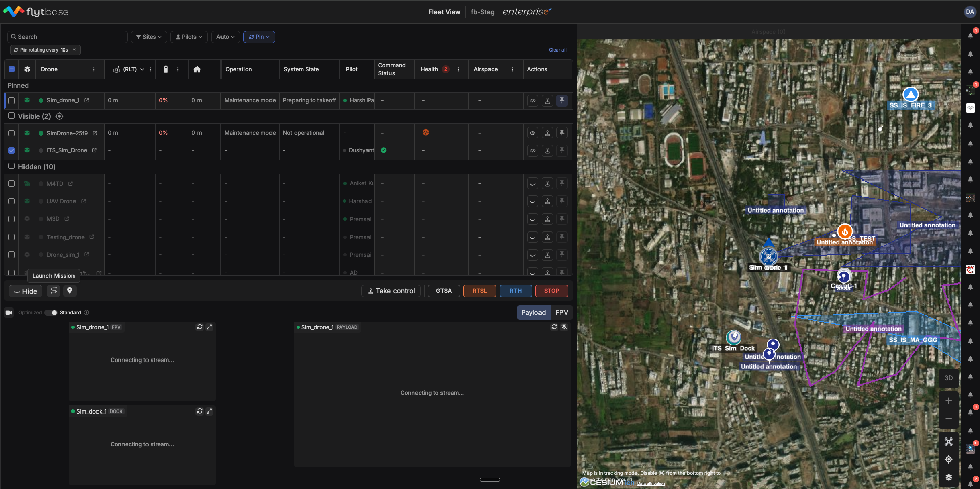Click the drone type cube header icon
The image size is (980, 489).
[27, 69]
